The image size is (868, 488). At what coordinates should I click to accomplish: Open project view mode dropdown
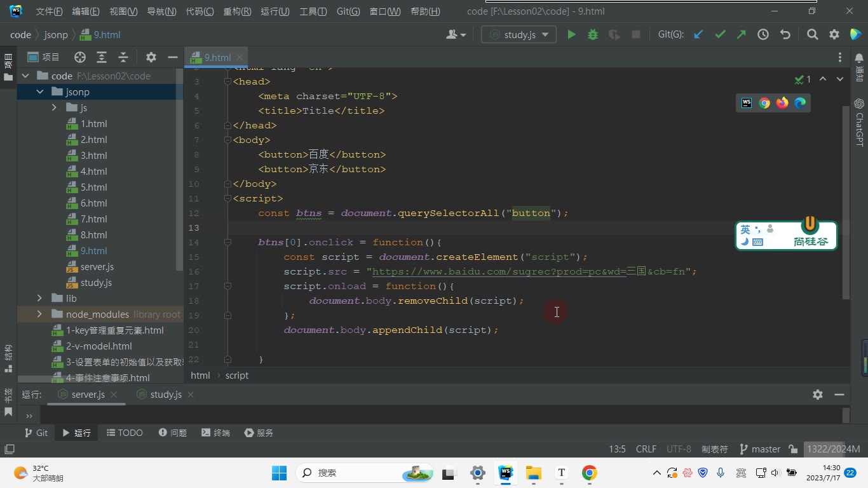click(44, 57)
